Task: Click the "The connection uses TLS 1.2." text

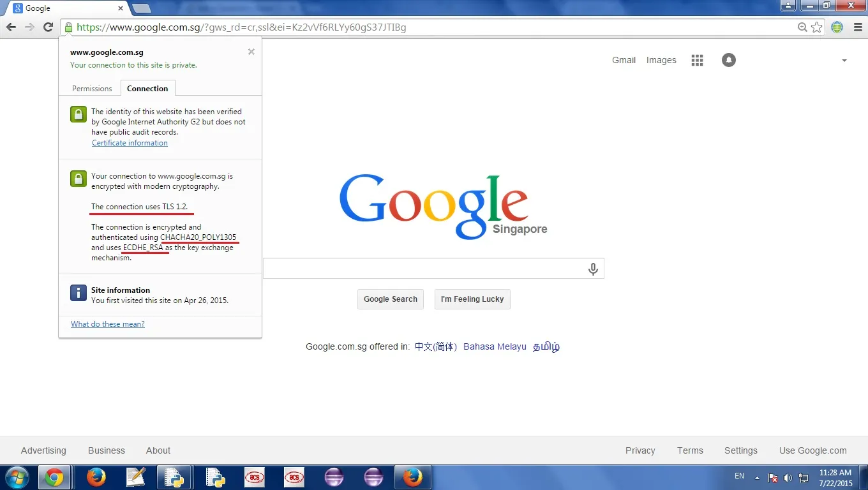Action: pyautogui.click(x=139, y=207)
